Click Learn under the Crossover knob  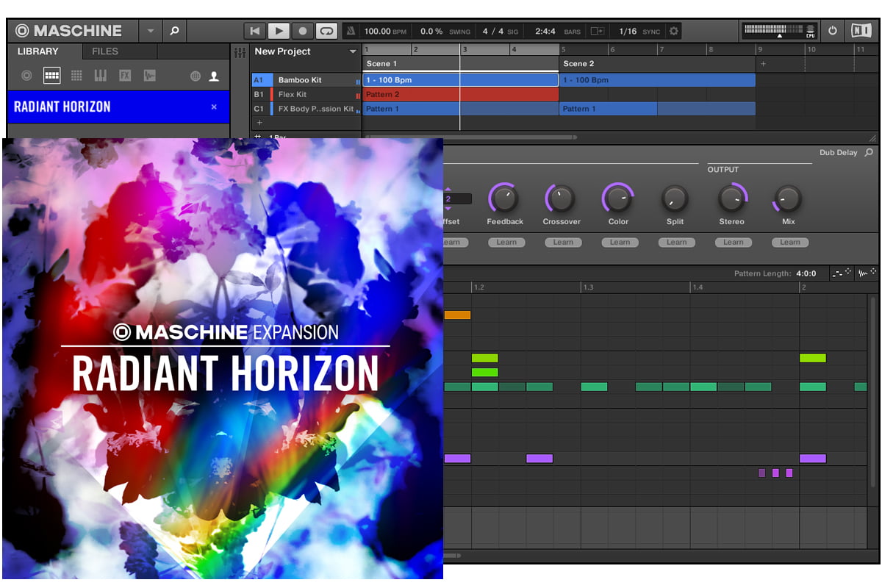pos(563,243)
